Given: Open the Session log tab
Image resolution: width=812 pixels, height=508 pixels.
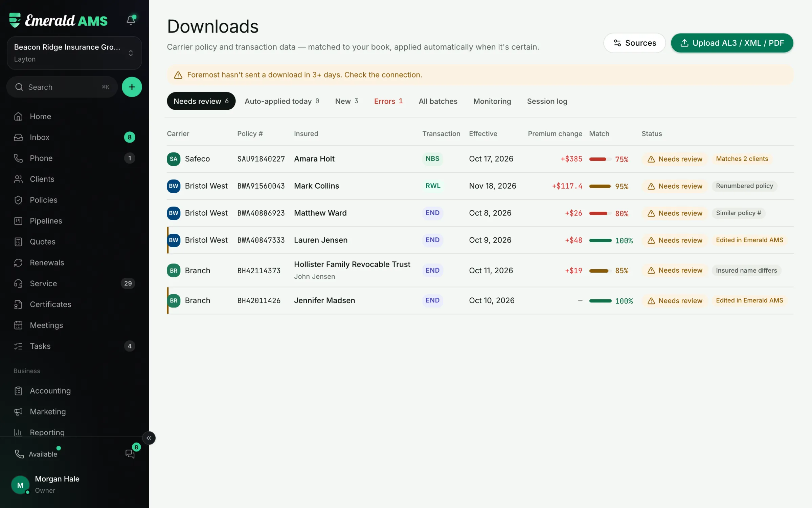Looking at the screenshot, I should 547,101.
